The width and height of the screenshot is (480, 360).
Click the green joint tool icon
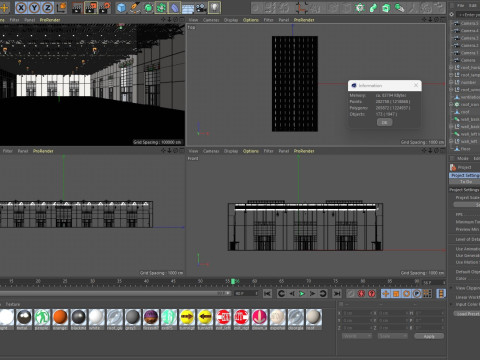pyautogui.click(x=373, y=7)
